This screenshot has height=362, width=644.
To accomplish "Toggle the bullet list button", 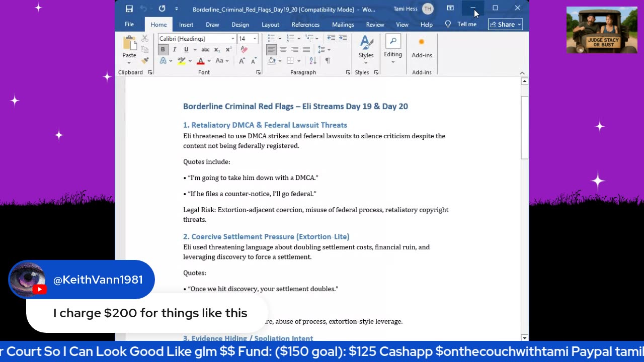I will click(271, 38).
